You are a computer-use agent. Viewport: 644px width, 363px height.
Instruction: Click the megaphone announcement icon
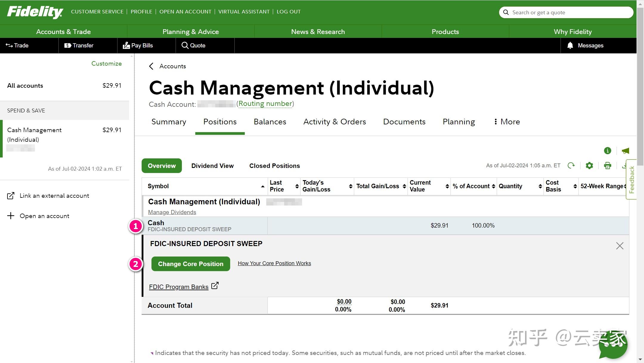click(x=625, y=151)
